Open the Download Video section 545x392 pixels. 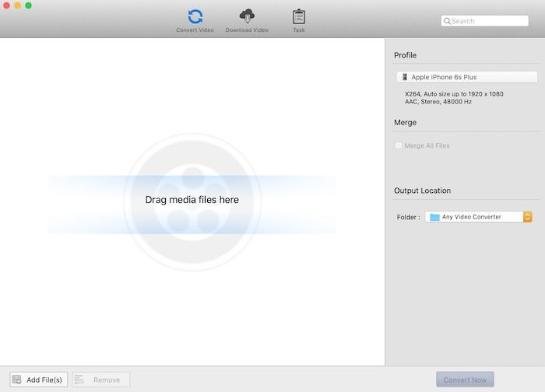coord(247,20)
